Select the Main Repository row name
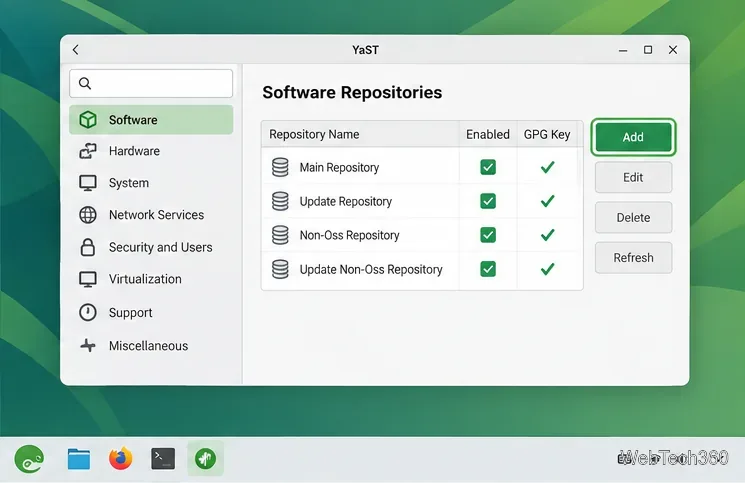 pos(339,168)
